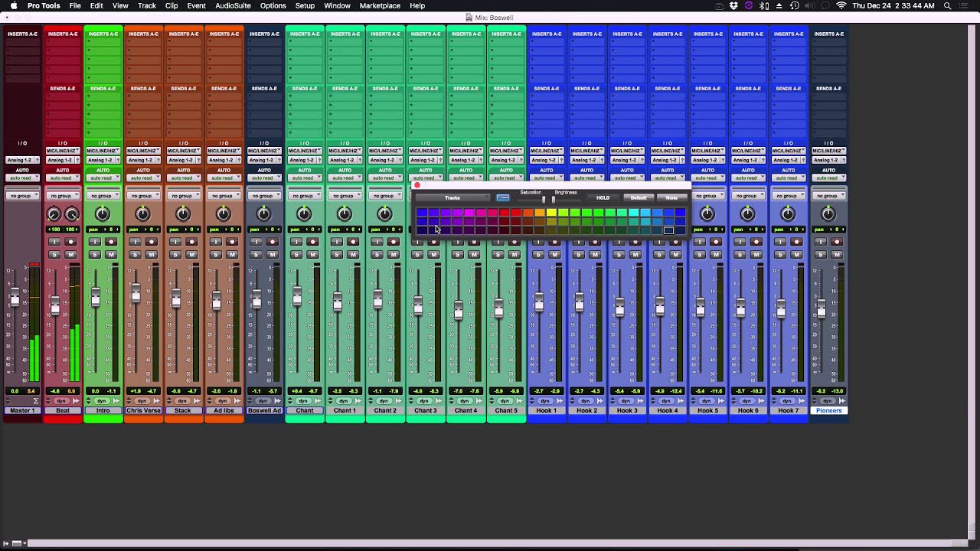Open the Track menu
The width and height of the screenshot is (980, 551).
[147, 5]
